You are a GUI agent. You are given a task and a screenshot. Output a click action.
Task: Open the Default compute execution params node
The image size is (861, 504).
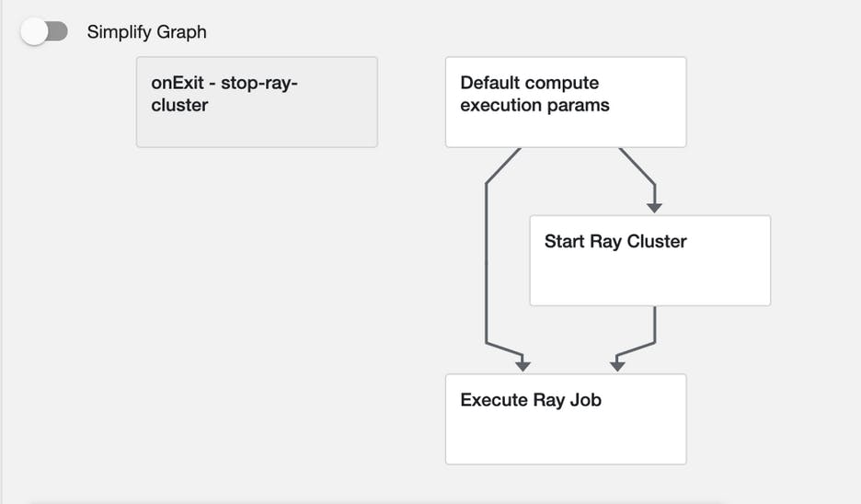pyautogui.click(x=566, y=102)
